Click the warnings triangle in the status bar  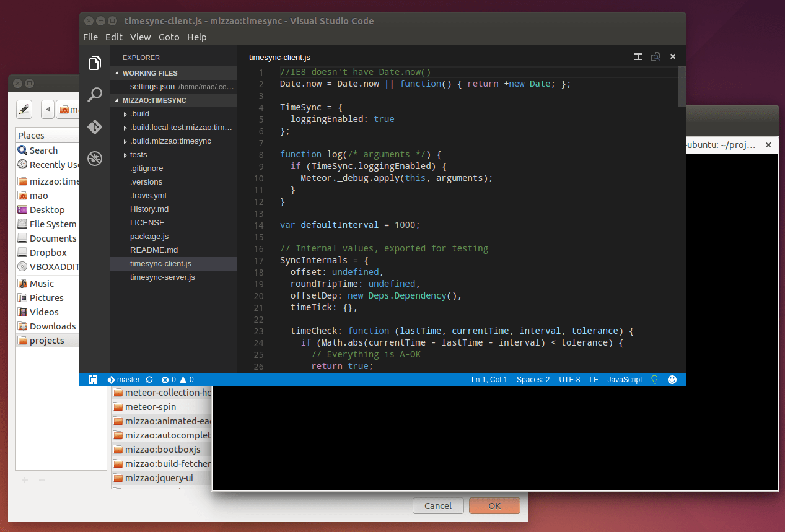tap(183, 380)
